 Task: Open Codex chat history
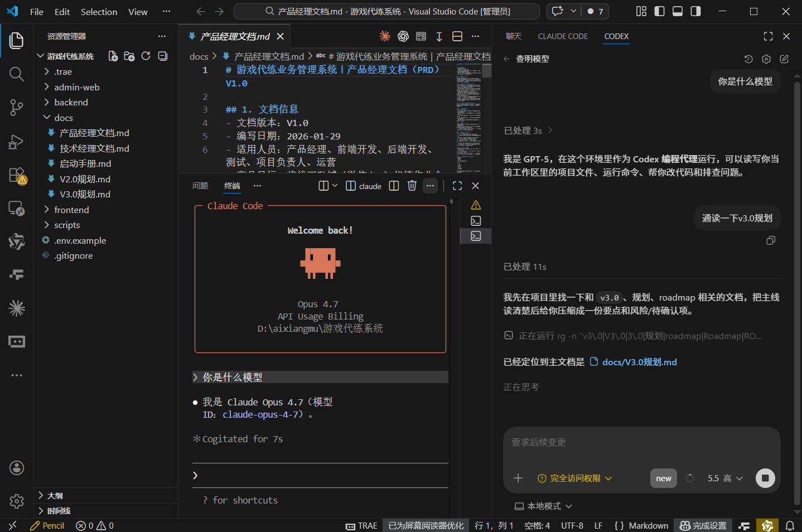pyautogui.click(x=748, y=59)
